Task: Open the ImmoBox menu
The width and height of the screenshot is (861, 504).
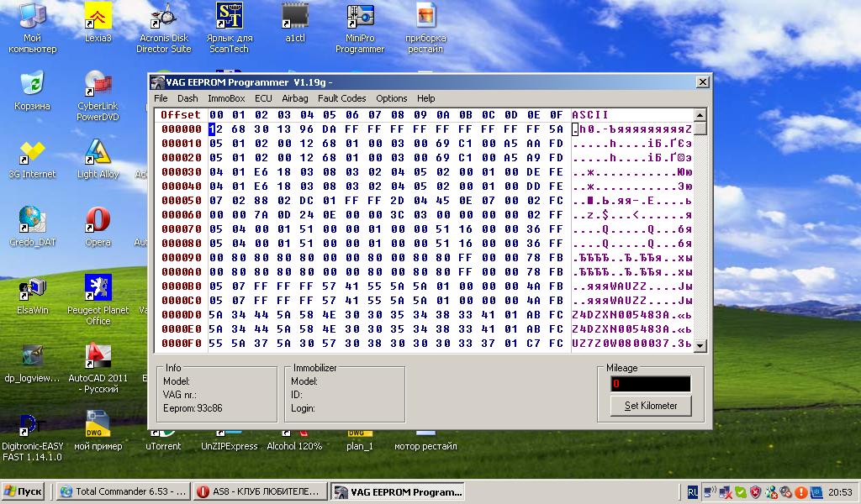Action: pos(226,98)
